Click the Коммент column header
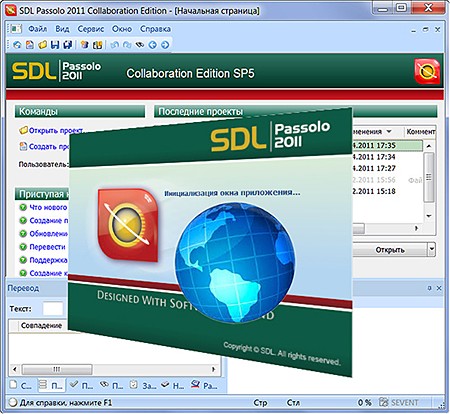 [x=420, y=131]
